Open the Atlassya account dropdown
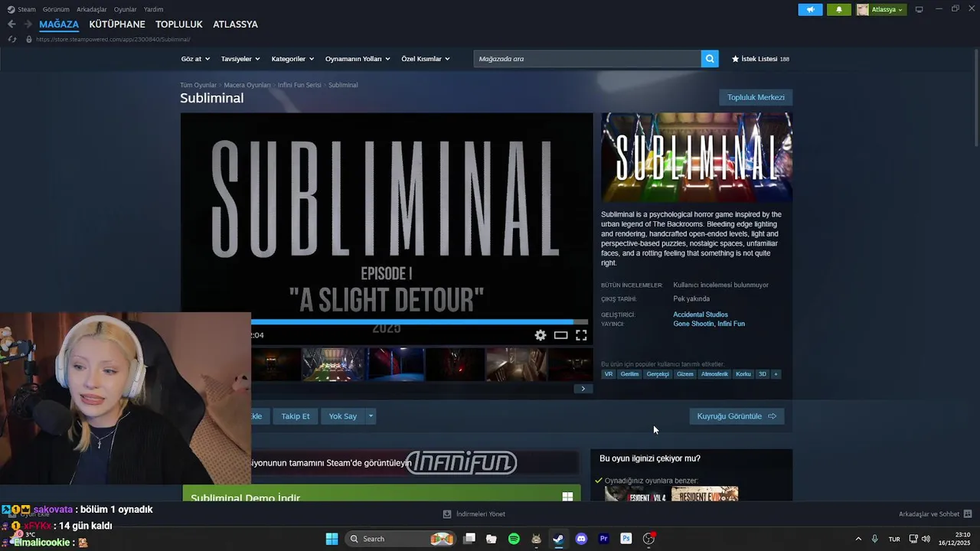Image resolution: width=980 pixels, height=551 pixels. tap(880, 9)
